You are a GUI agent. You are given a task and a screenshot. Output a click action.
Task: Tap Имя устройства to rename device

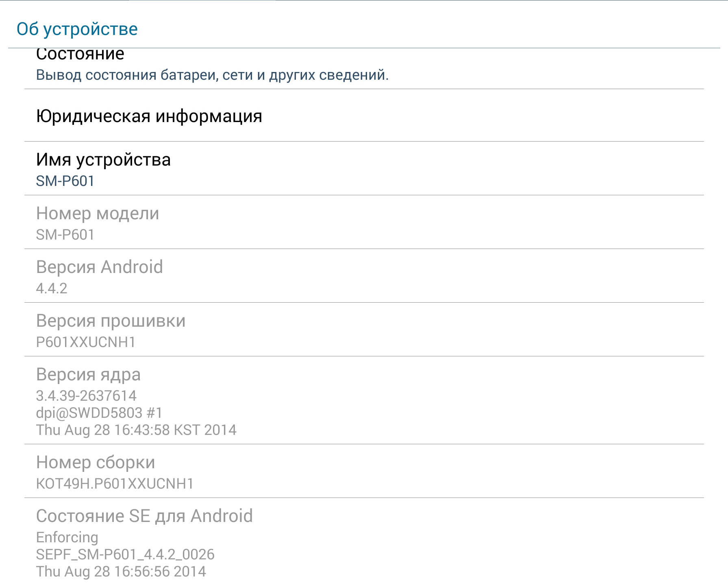pos(364,168)
